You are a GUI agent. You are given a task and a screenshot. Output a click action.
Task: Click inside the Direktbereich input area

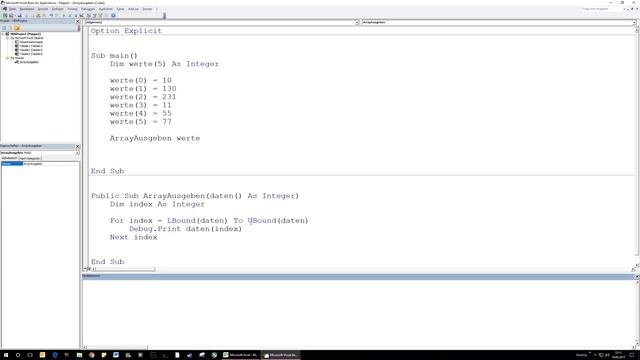click(x=359, y=312)
